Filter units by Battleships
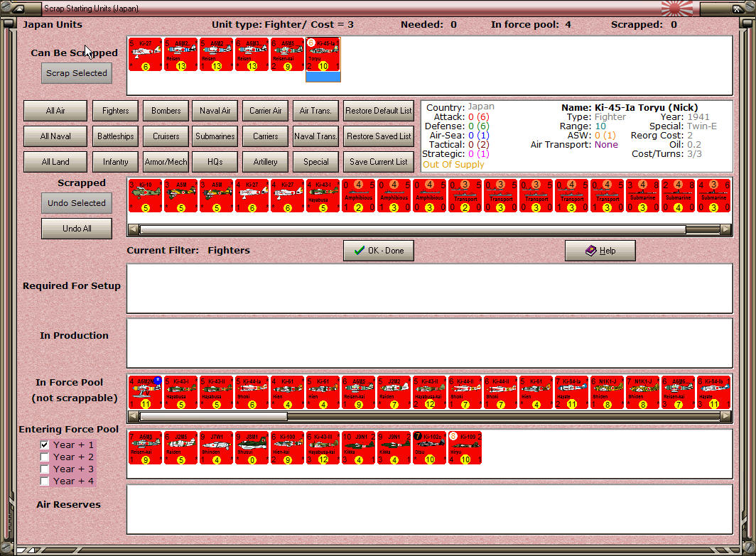756x556 pixels. [116, 136]
